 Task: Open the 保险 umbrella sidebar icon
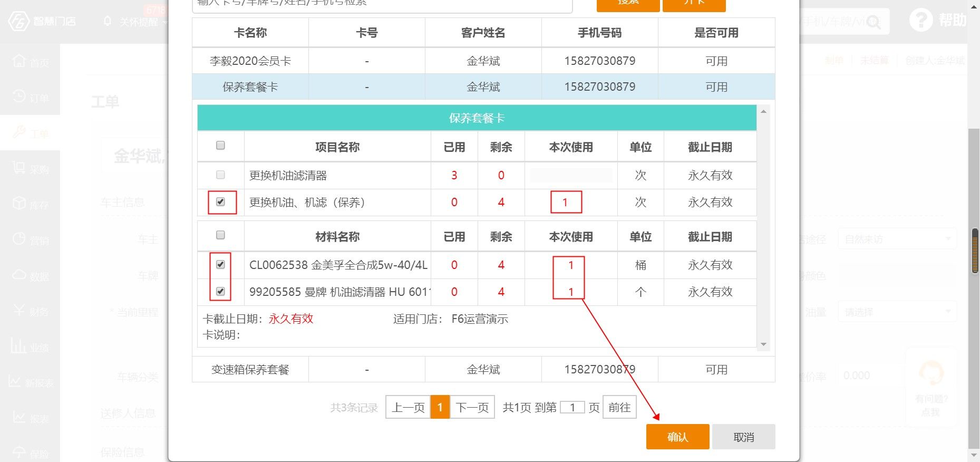[19, 453]
